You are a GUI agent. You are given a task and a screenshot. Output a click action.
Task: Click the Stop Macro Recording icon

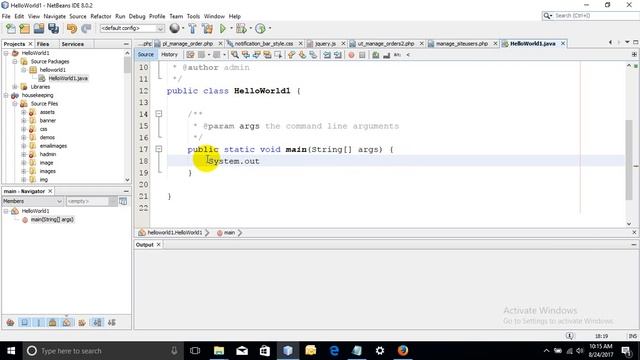coord(362,55)
